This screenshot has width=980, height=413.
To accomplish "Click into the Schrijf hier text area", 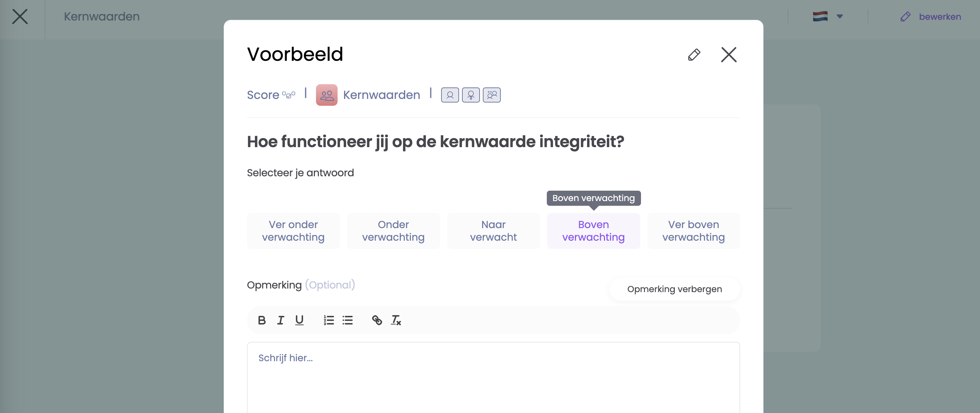I will [x=493, y=377].
